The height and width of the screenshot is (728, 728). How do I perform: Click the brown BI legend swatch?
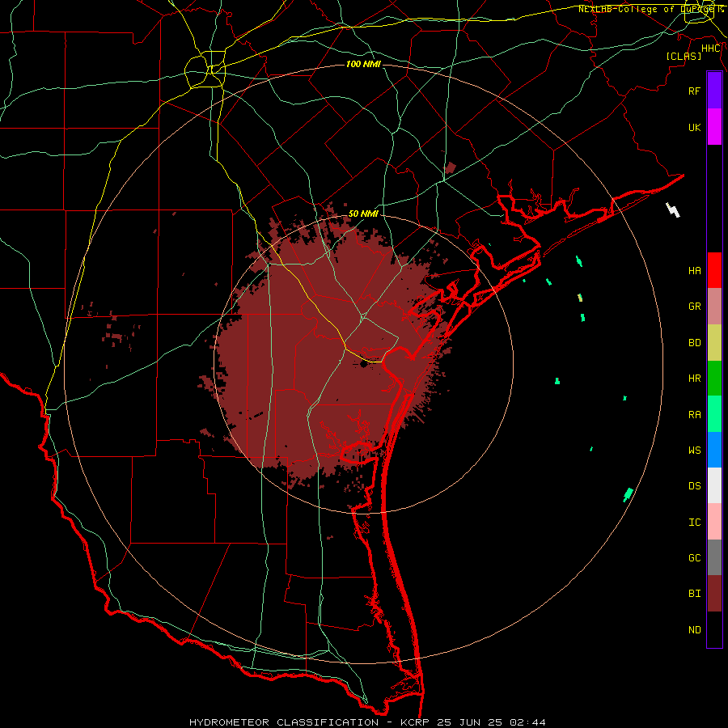[x=714, y=594]
